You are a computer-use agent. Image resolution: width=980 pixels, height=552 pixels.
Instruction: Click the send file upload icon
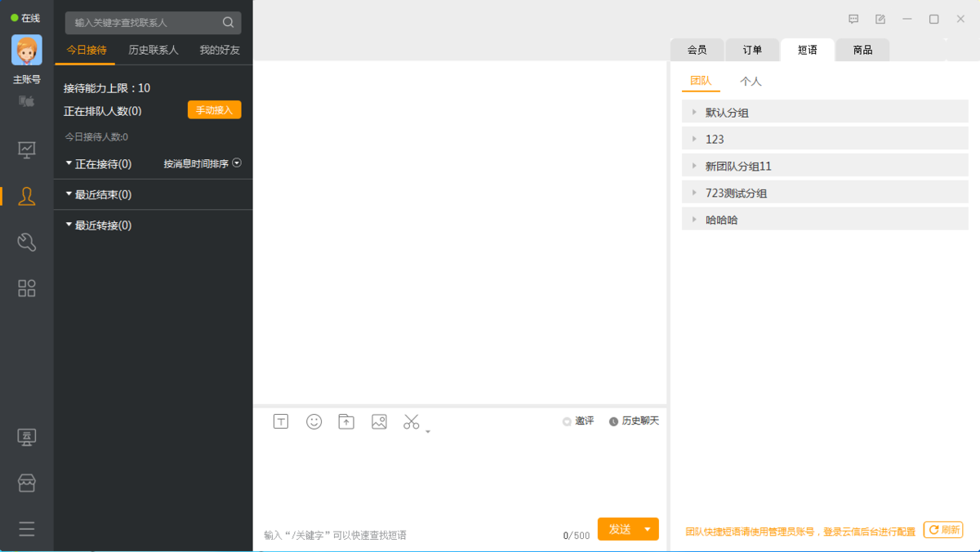click(346, 421)
